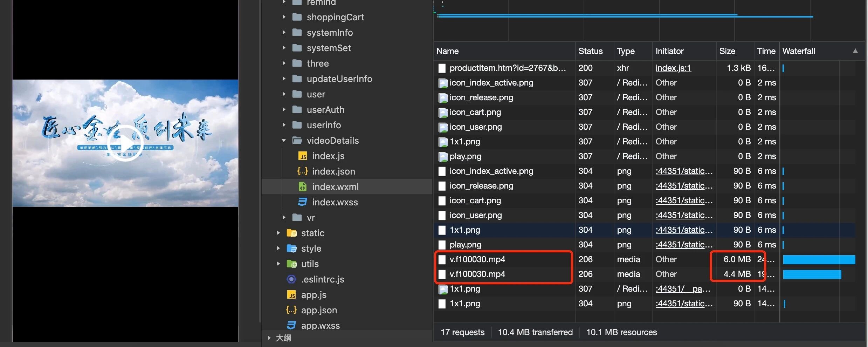Screen dimensions: 868x347
Task: Click the updateUserInfo folder icon
Action: click(x=297, y=79)
